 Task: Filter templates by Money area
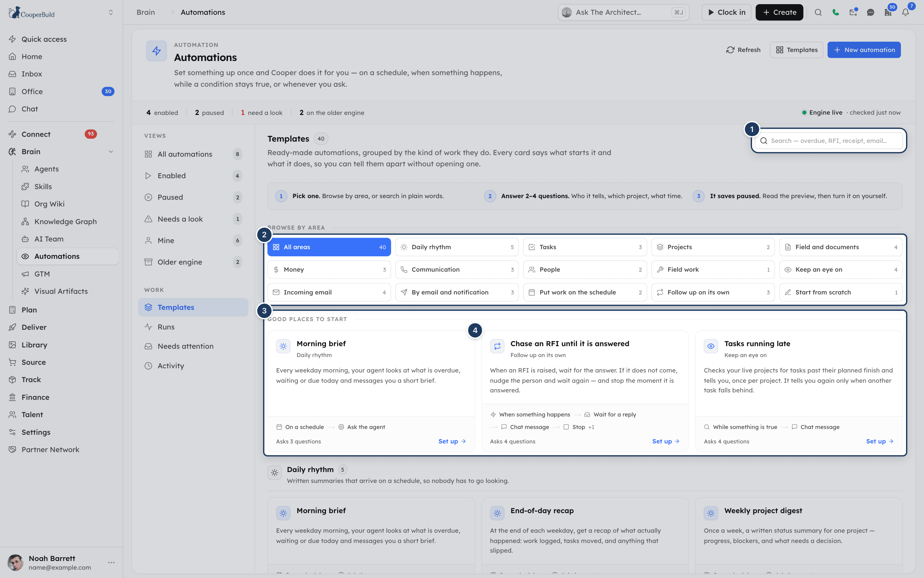pyautogui.click(x=329, y=269)
